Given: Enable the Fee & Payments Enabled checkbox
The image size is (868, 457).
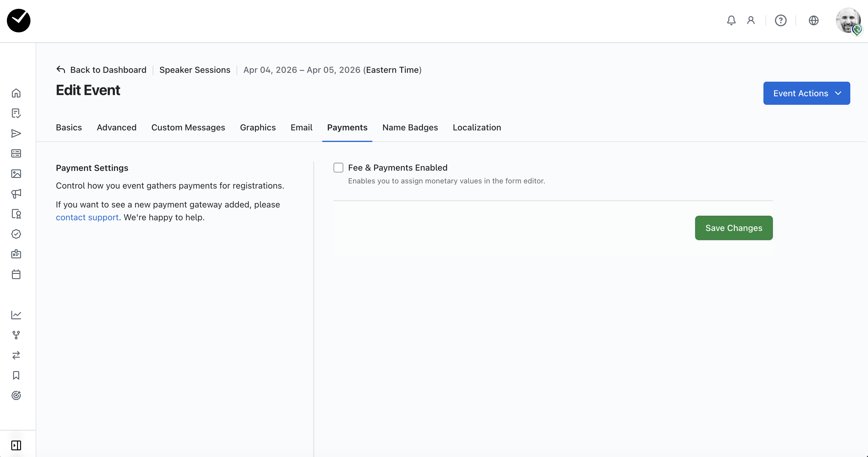Looking at the screenshot, I should (x=338, y=168).
